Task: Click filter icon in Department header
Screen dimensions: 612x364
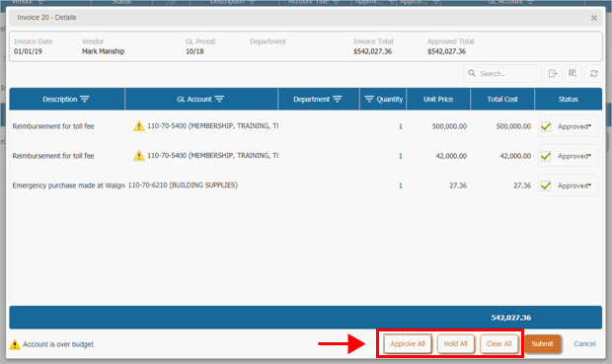Action: pos(338,99)
